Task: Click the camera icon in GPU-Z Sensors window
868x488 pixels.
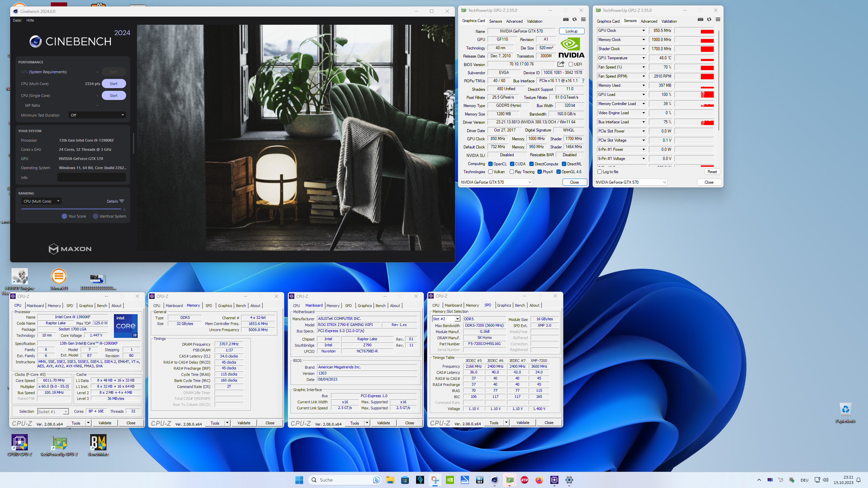Action: coord(700,20)
